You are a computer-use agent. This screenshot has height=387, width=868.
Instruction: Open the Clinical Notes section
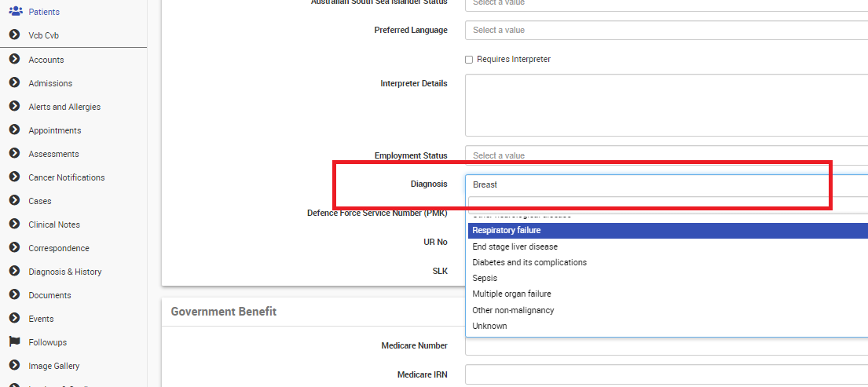click(54, 225)
